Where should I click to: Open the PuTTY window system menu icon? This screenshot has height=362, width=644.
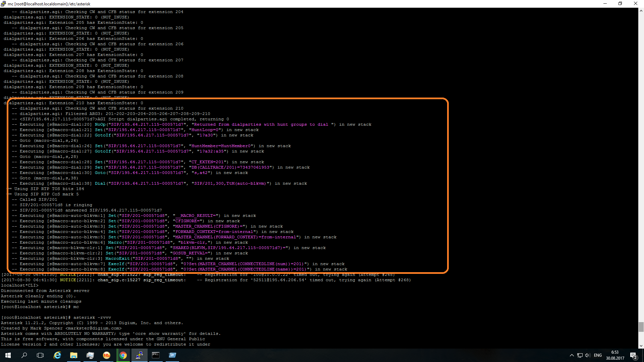coord(3,4)
